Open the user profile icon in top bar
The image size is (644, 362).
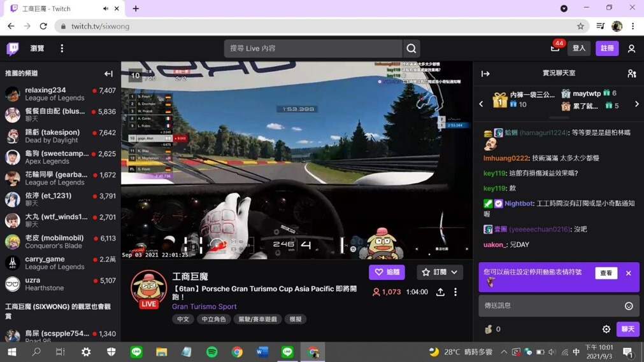[631, 48]
